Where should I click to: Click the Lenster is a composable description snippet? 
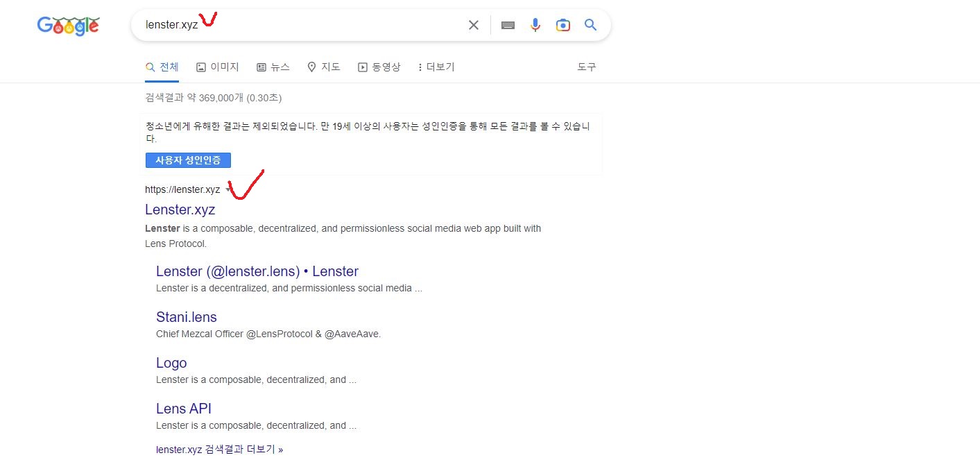point(343,236)
